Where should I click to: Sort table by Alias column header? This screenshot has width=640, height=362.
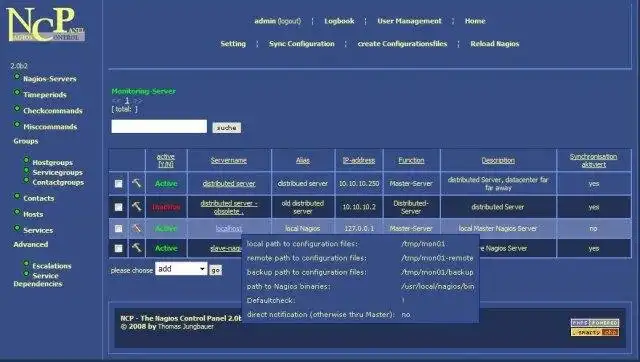(303, 160)
